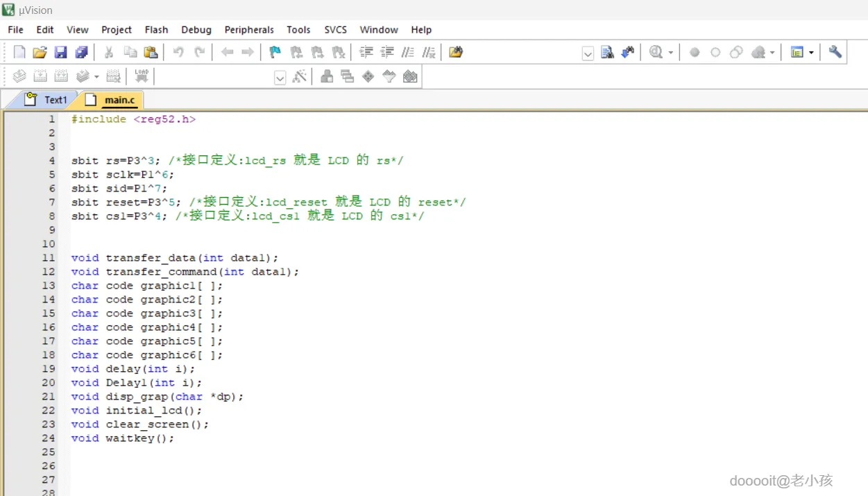Create a new file with toolbar icon

pos(19,52)
